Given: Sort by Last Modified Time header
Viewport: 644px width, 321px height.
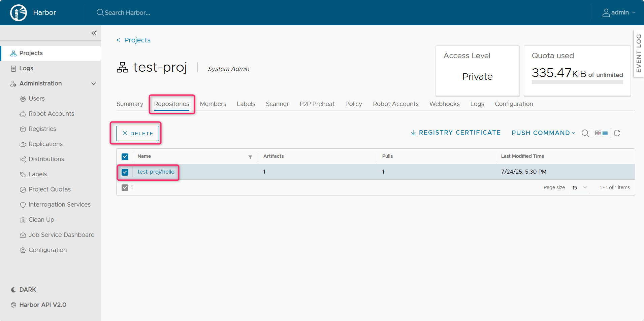Looking at the screenshot, I should [522, 156].
